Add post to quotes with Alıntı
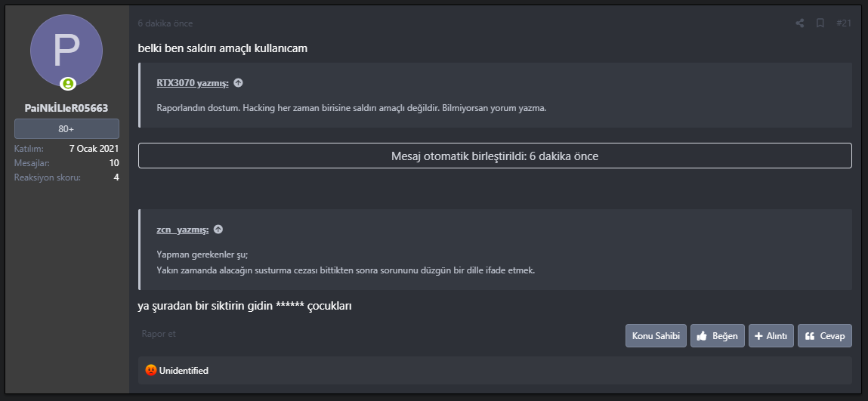Image resolution: width=868 pixels, height=401 pixels. 771,336
